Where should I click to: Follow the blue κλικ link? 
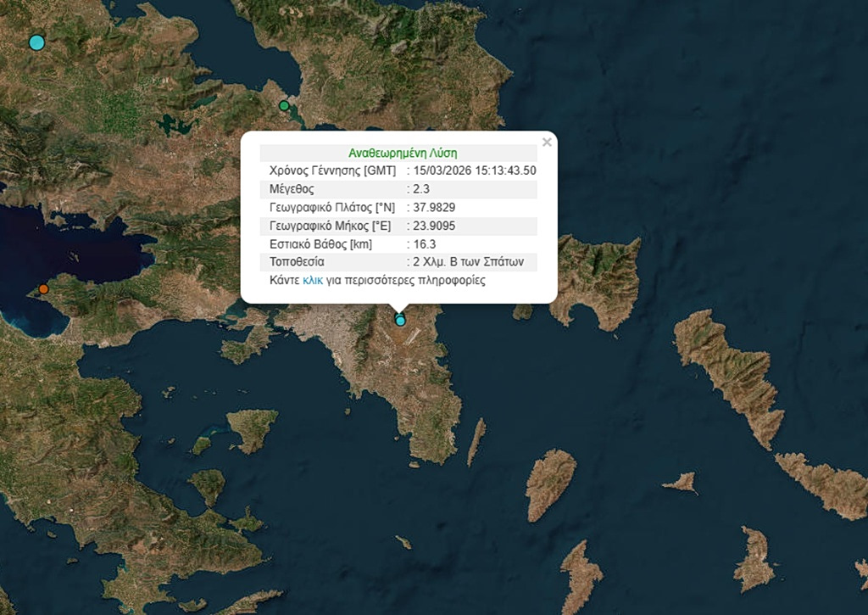[x=313, y=280]
